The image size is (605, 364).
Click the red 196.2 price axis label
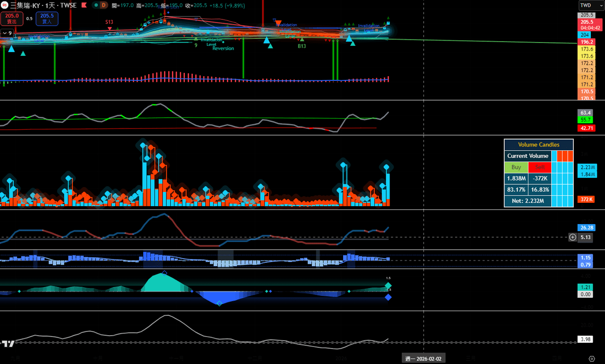pos(587,42)
